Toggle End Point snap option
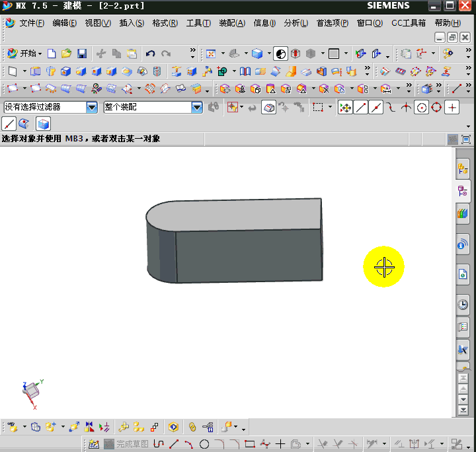Viewport: 476px width, 452px height. click(x=361, y=108)
